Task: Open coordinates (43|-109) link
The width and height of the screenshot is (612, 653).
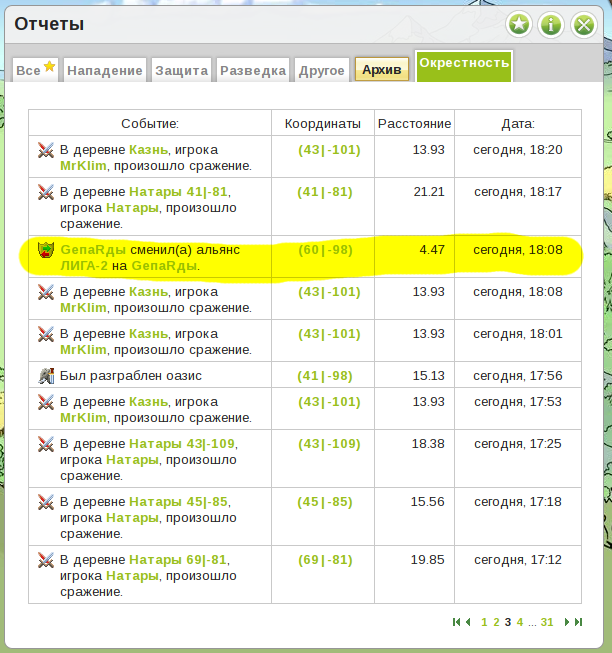Action: [329, 444]
